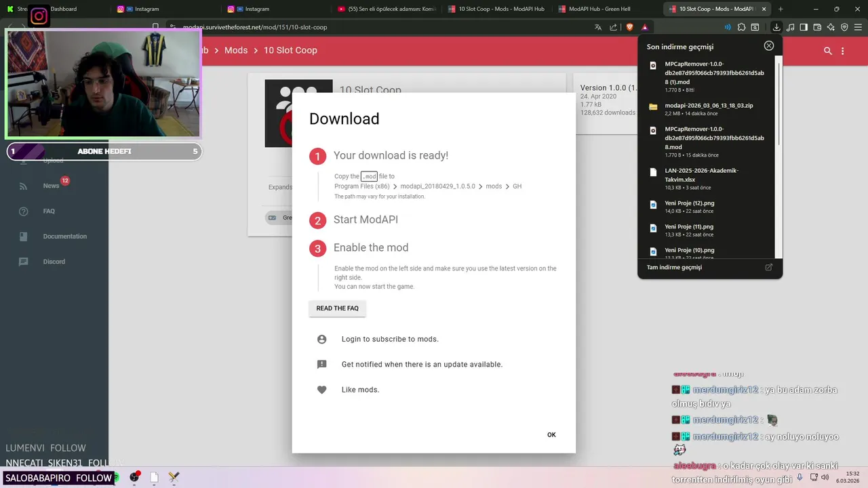Open the Documentation link in sidebar
Image resolution: width=868 pixels, height=488 pixels.
point(65,237)
